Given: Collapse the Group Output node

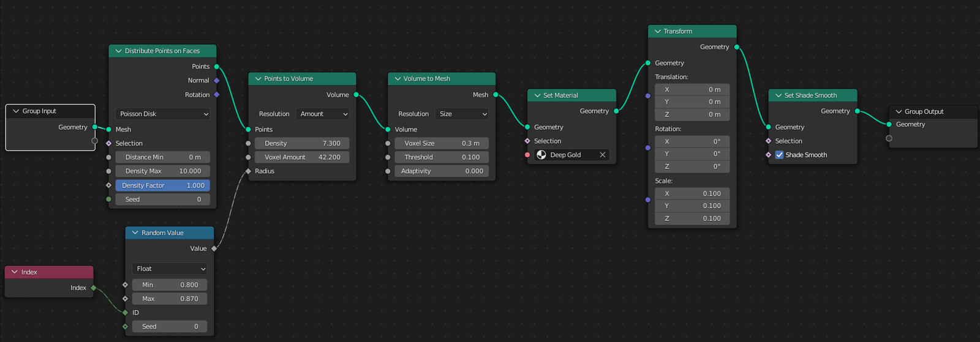Looking at the screenshot, I should (x=899, y=112).
